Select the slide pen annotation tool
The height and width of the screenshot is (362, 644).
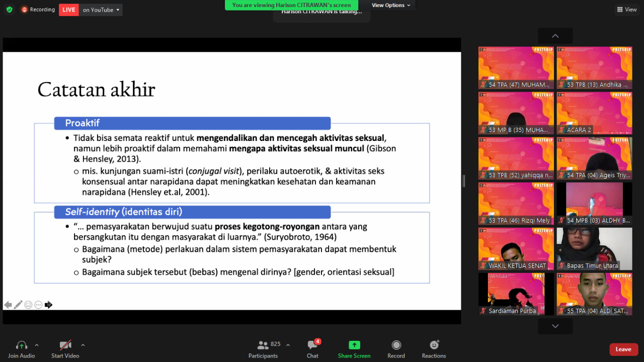pyautogui.click(x=18, y=305)
